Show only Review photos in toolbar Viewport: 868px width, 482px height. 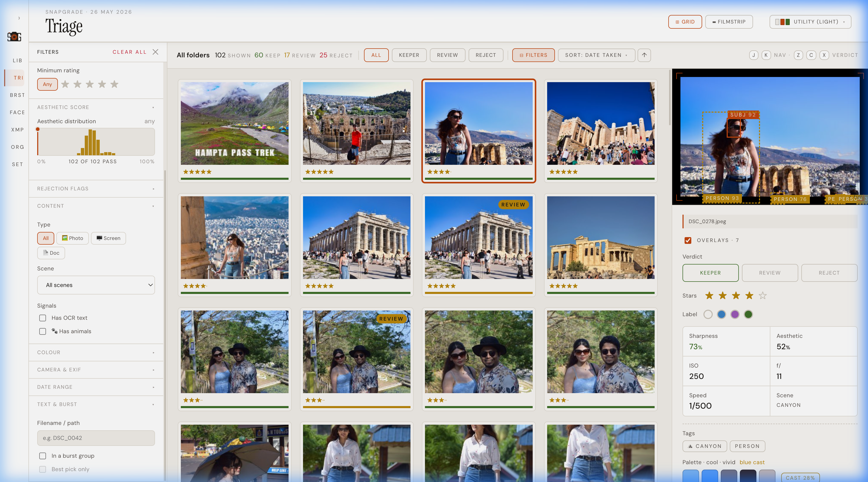[x=447, y=55]
